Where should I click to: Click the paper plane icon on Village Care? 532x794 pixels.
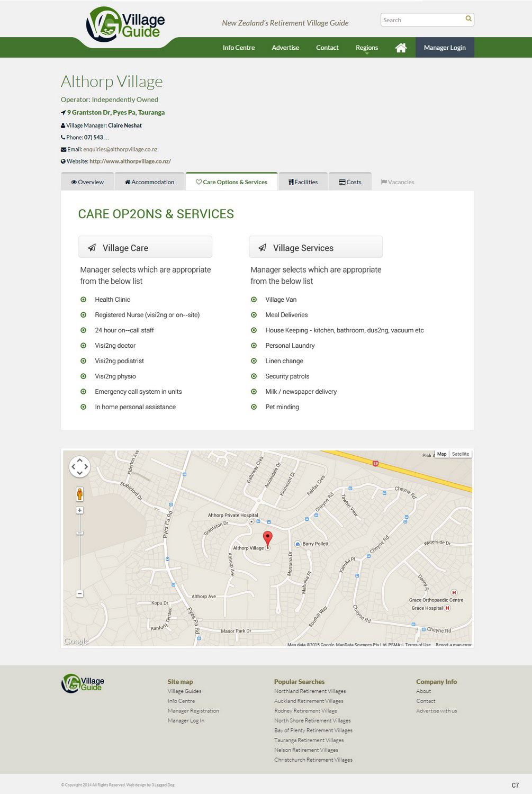pyautogui.click(x=92, y=247)
